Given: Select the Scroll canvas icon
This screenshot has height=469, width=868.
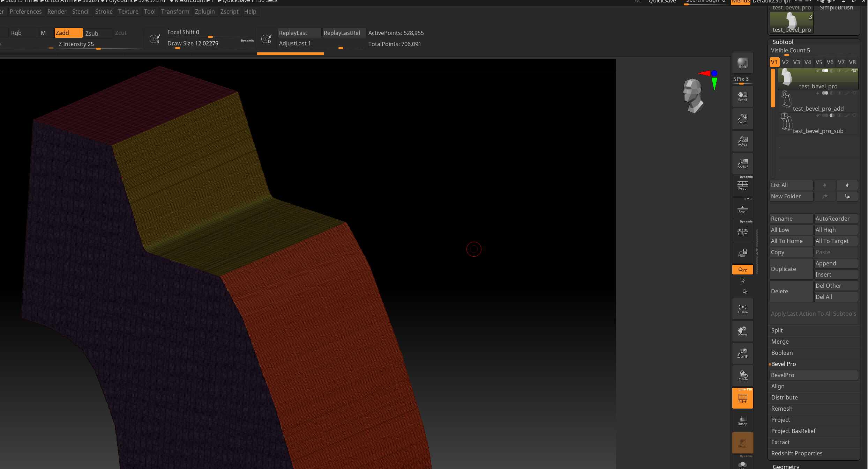Looking at the screenshot, I should coord(742,96).
